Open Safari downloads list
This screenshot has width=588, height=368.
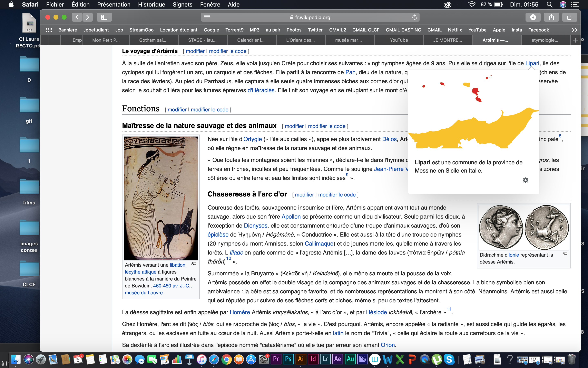533,17
